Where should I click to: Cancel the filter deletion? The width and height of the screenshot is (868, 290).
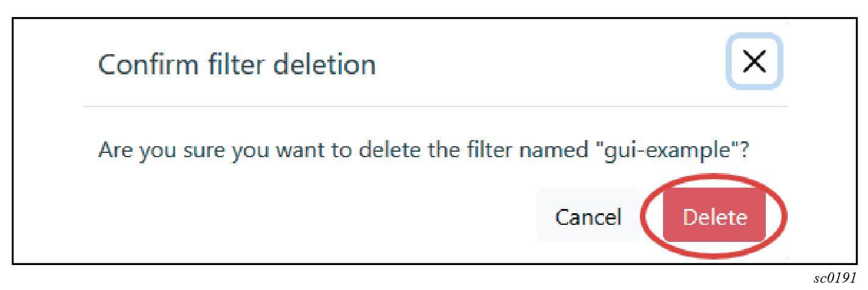(x=588, y=217)
